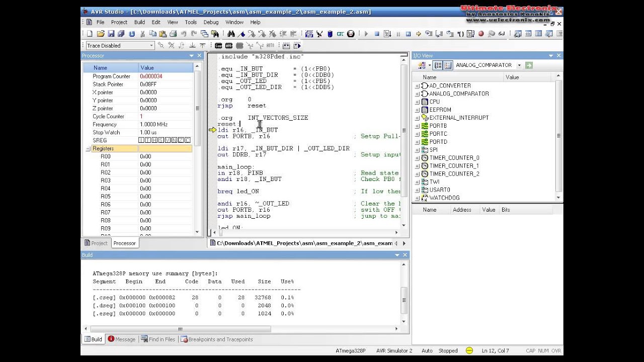644x362 pixels.
Task: Click the Cut scissors icon
Action: tap(142, 34)
